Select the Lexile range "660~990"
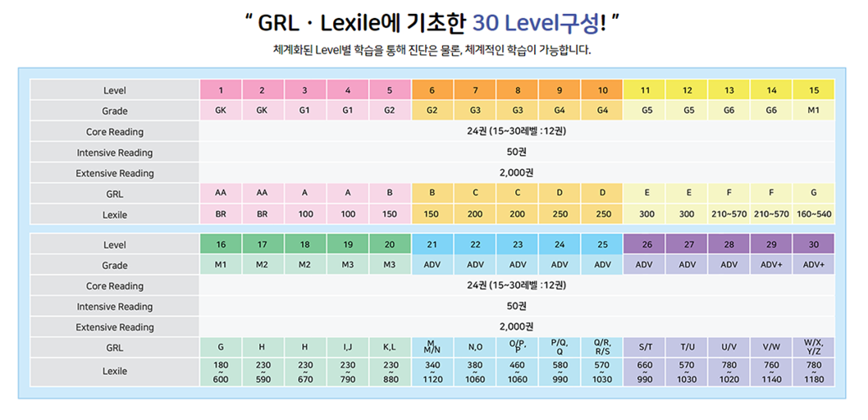The height and width of the screenshot is (420, 868). pyautogui.click(x=645, y=372)
